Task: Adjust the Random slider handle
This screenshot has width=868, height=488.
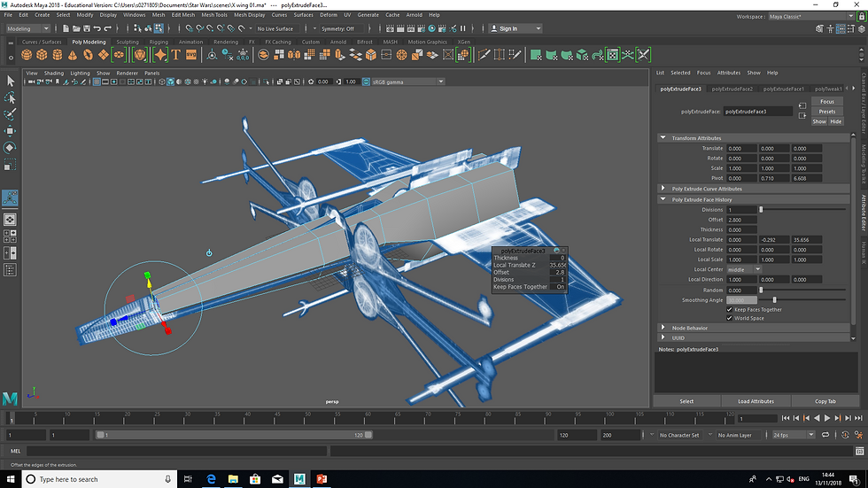Action: (761, 290)
